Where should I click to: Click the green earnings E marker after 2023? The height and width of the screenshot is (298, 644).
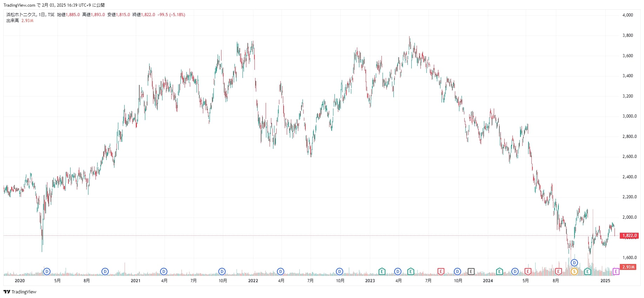coord(382,271)
